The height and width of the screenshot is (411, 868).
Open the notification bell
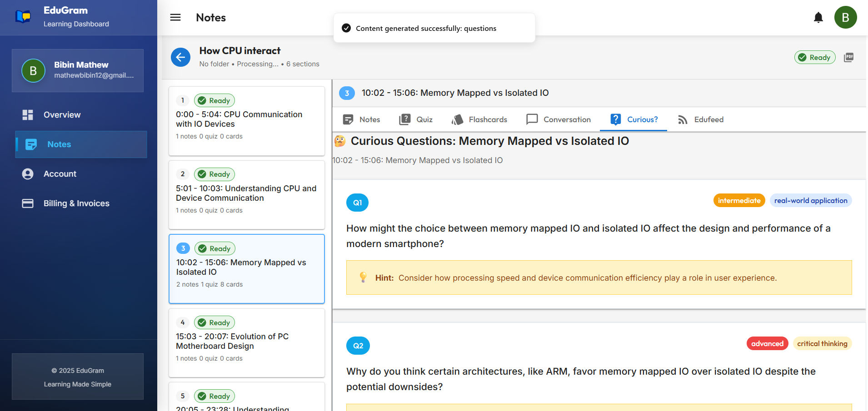(x=818, y=17)
